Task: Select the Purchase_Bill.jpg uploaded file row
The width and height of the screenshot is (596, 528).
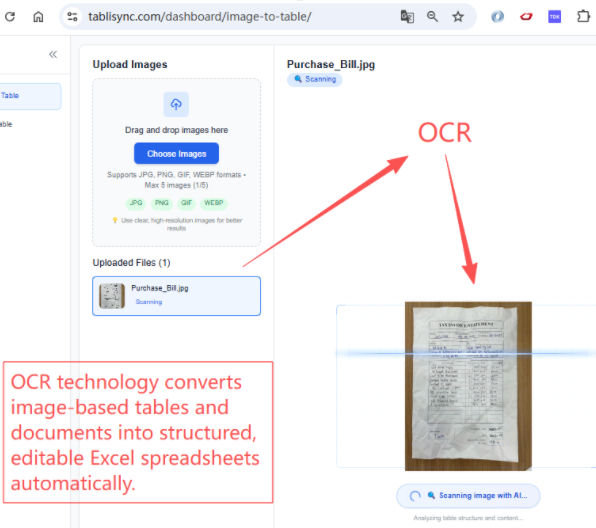Action: (176, 296)
